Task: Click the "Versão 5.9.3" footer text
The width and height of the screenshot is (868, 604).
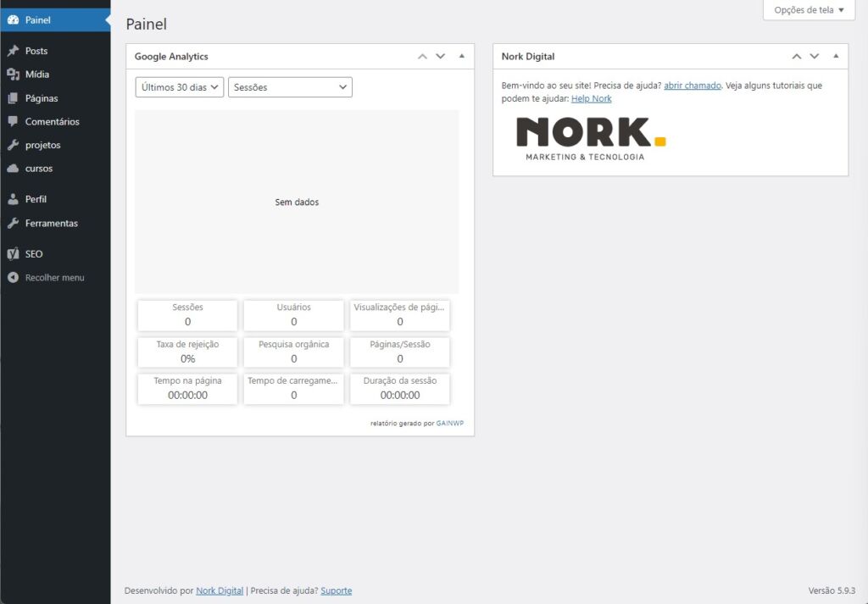Action: [x=832, y=590]
